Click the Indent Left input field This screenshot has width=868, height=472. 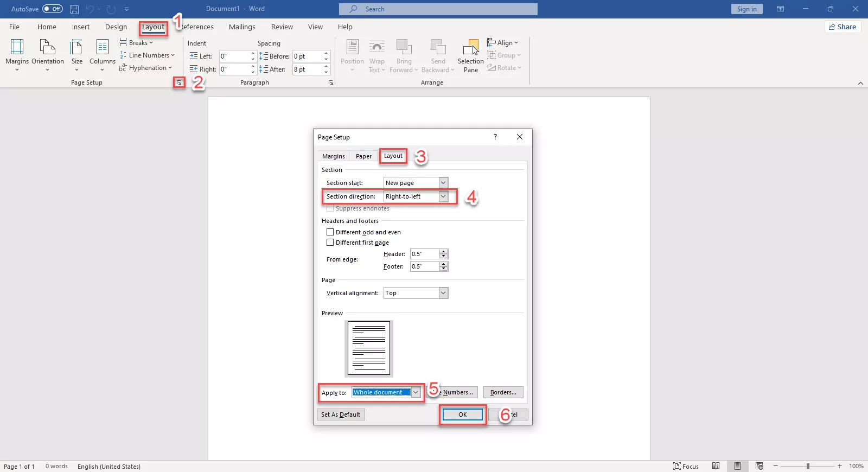[234, 56]
